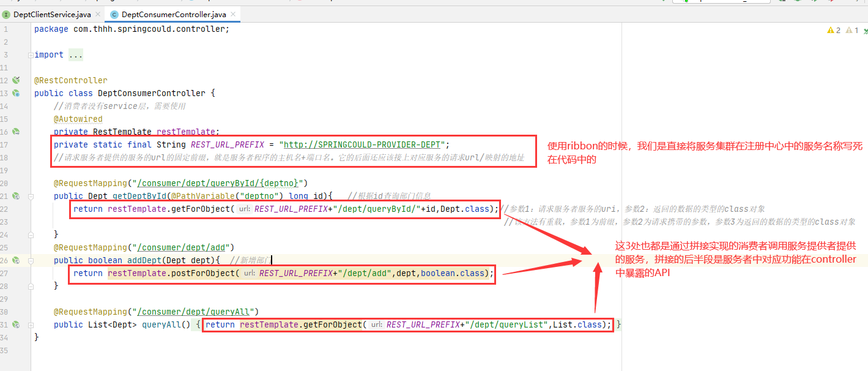Click the mapping gutter icon next to getDeptById
The width and height of the screenshot is (868, 371).
15,196
